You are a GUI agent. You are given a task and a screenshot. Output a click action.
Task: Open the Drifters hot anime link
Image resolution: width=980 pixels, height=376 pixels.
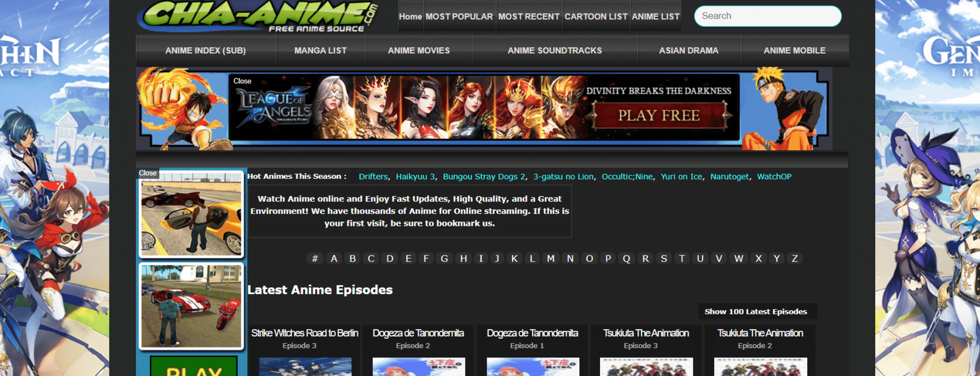tap(373, 177)
